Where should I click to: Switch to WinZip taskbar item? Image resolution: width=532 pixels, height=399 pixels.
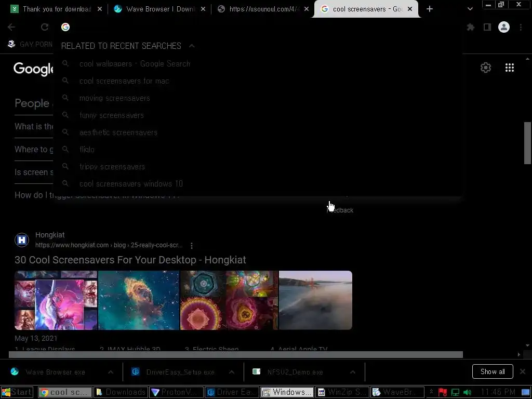click(343, 392)
